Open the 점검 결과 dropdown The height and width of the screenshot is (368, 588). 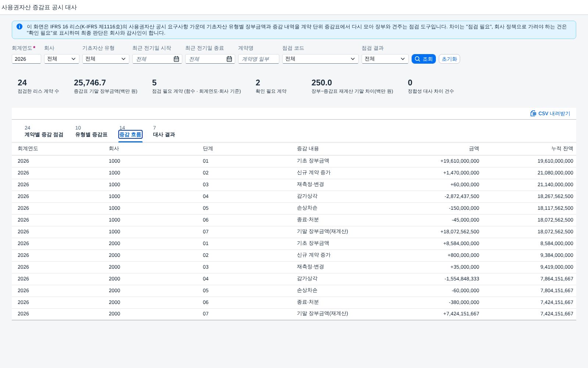(x=385, y=59)
